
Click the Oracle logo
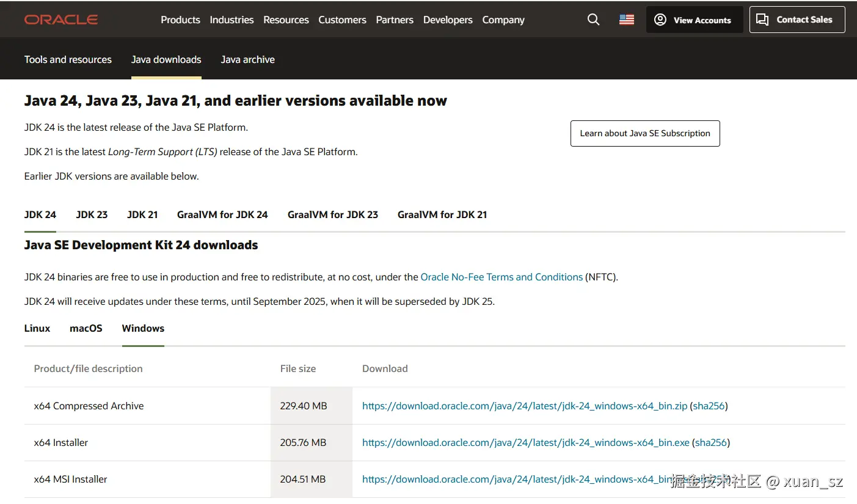pyautogui.click(x=61, y=20)
